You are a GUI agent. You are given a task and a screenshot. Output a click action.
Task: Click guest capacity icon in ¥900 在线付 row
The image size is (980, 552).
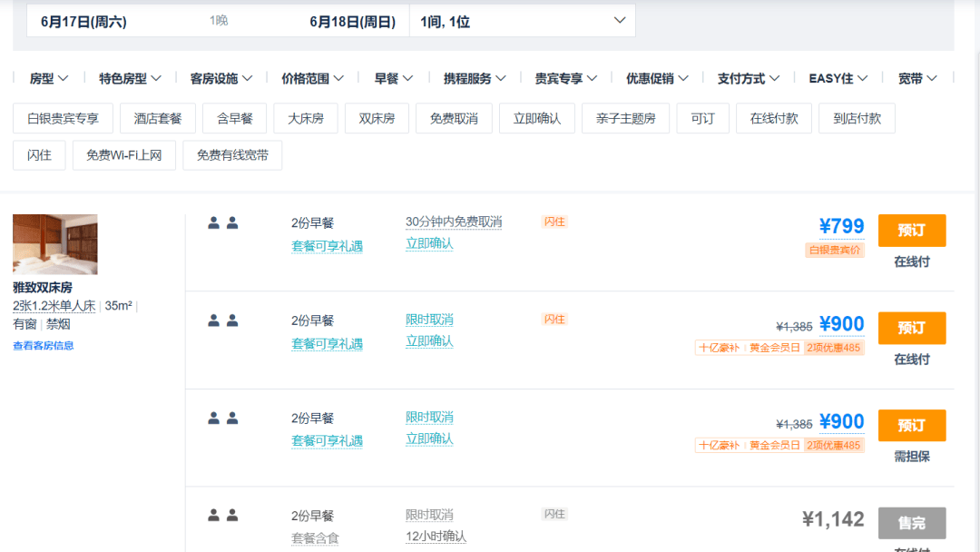(223, 320)
